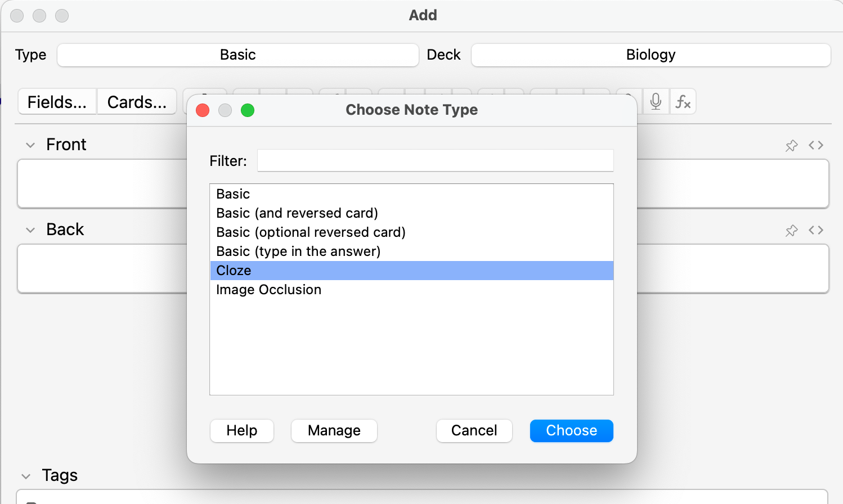Open Manage note types

coord(334,431)
